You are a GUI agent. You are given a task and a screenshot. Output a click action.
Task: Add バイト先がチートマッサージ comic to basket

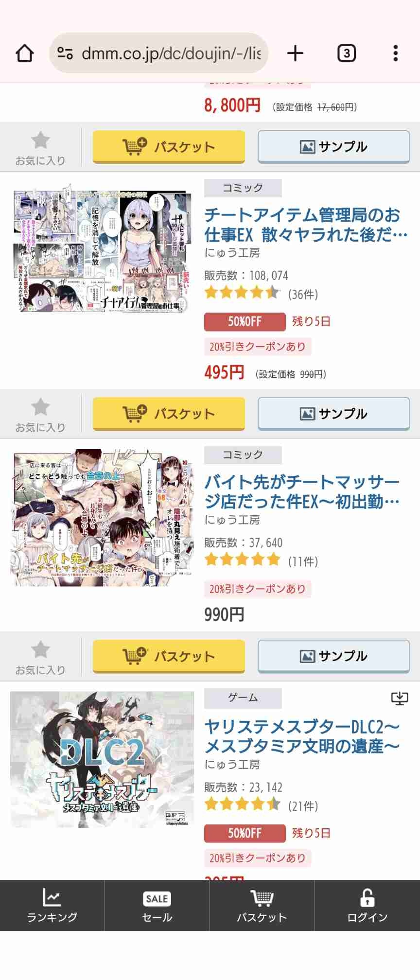coord(169,656)
